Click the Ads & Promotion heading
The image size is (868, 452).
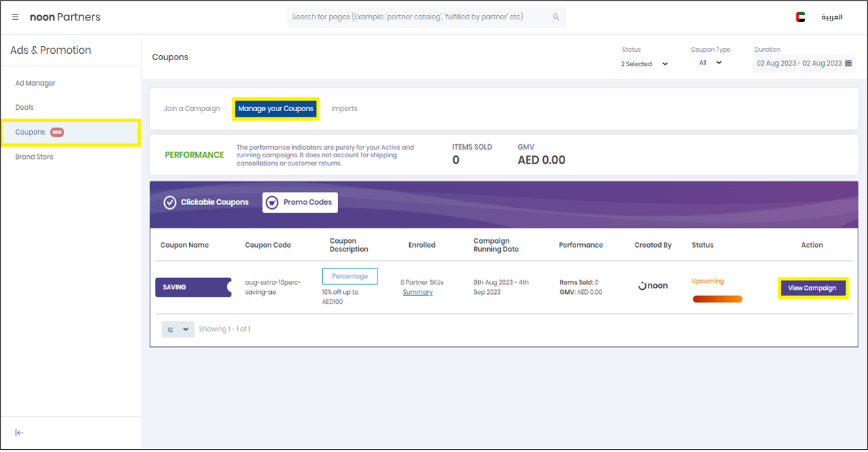[x=50, y=50]
